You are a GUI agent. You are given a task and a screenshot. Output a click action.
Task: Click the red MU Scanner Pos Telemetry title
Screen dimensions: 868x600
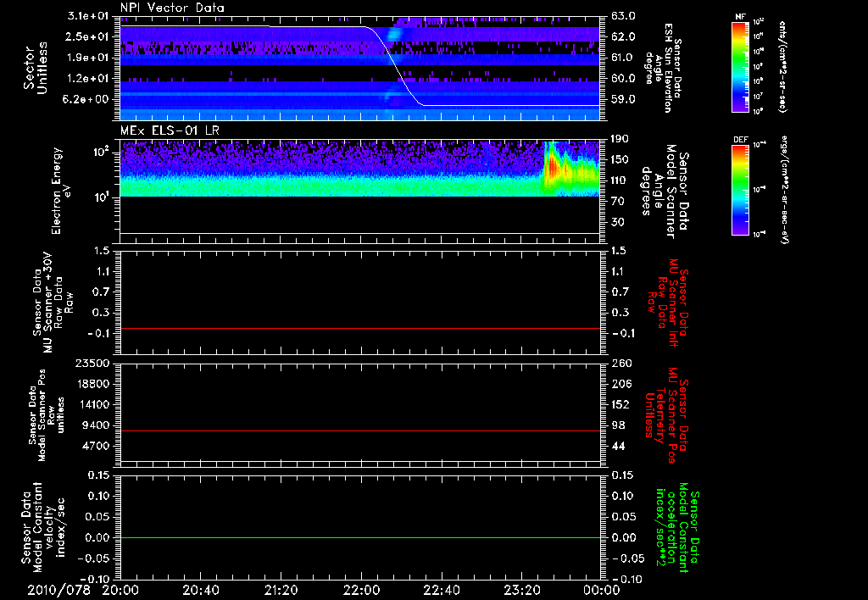point(667,415)
